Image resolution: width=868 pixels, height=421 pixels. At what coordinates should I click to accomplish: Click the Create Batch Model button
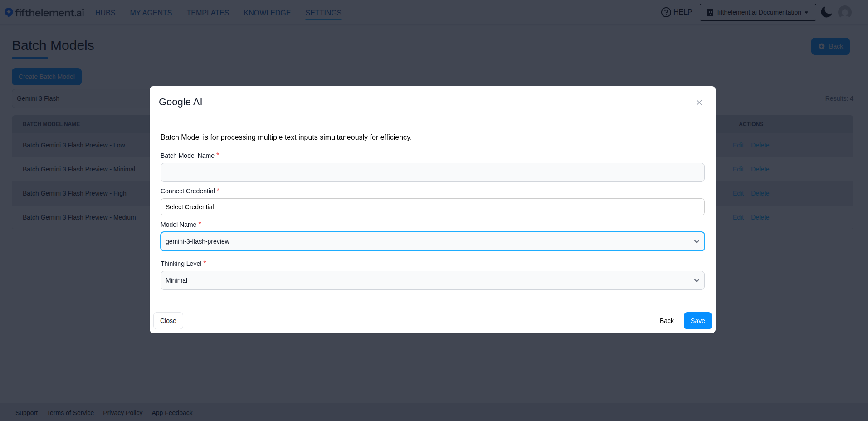(x=47, y=77)
